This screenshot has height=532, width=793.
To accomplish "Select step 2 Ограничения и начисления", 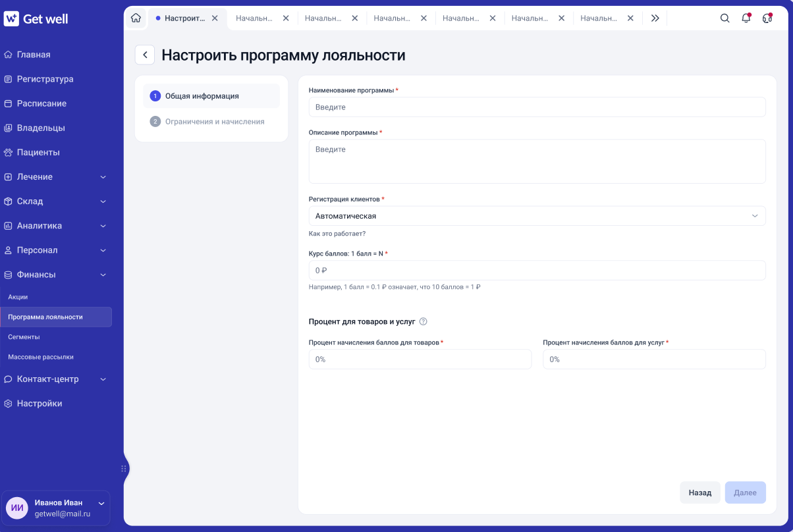I will (211, 122).
